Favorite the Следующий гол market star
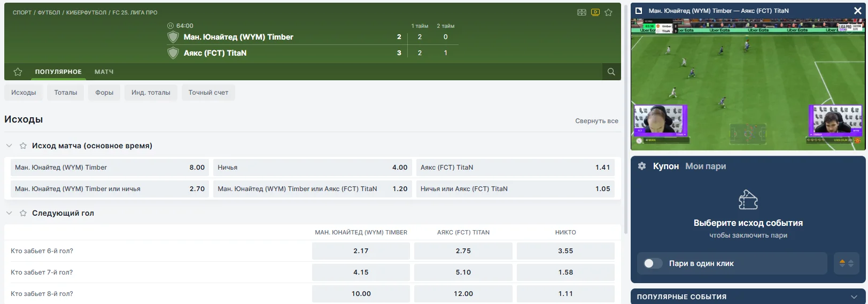Screen dimensions: 868x304 pos(23,213)
